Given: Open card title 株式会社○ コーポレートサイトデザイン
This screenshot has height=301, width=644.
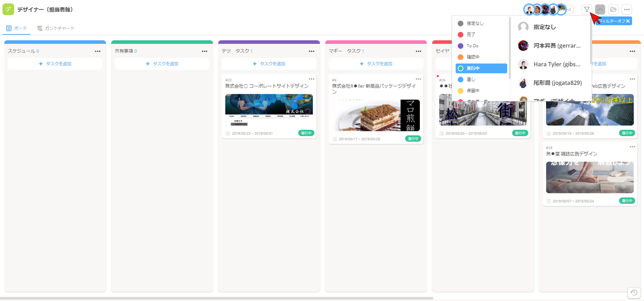Looking at the screenshot, I should (267, 86).
